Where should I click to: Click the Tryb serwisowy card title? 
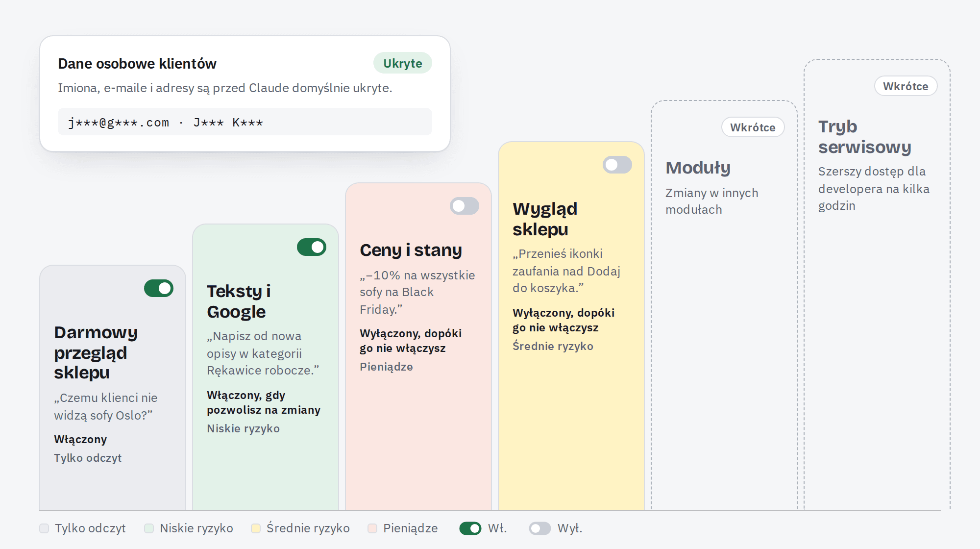pos(865,137)
